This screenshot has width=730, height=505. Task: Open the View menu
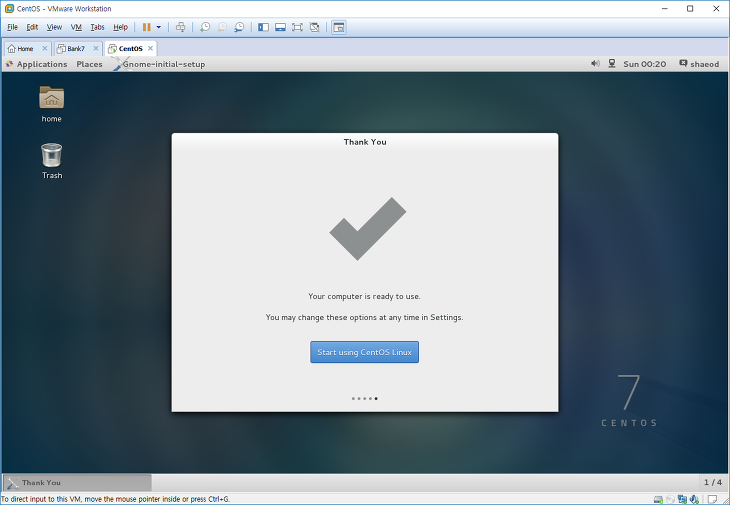click(54, 27)
